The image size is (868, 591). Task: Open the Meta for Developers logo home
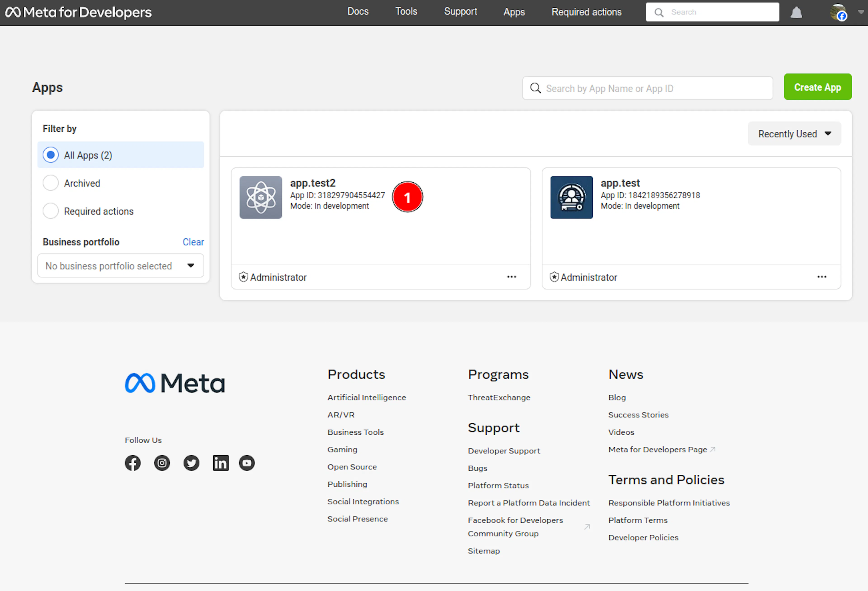(x=78, y=12)
